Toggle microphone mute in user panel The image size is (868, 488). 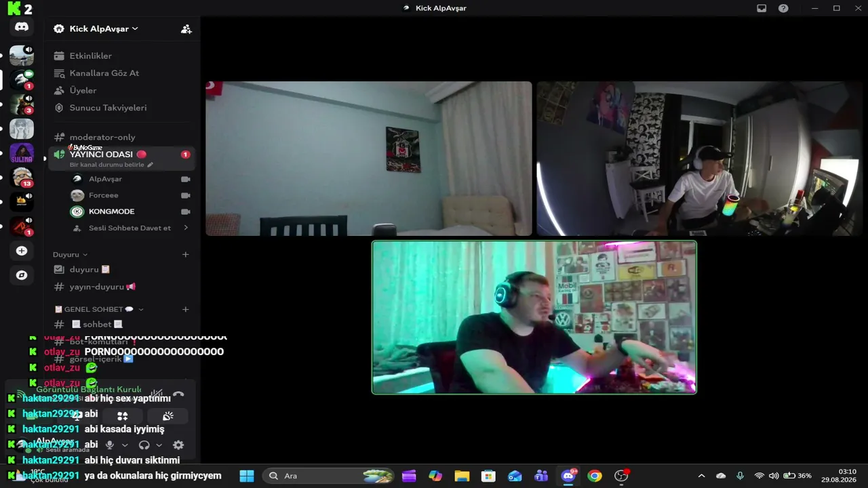pyautogui.click(x=109, y=445)
